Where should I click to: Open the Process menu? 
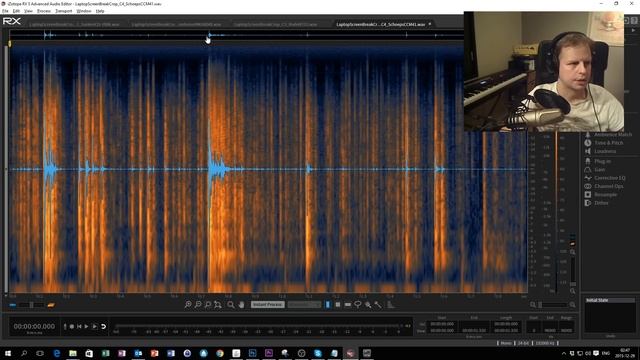44,11
